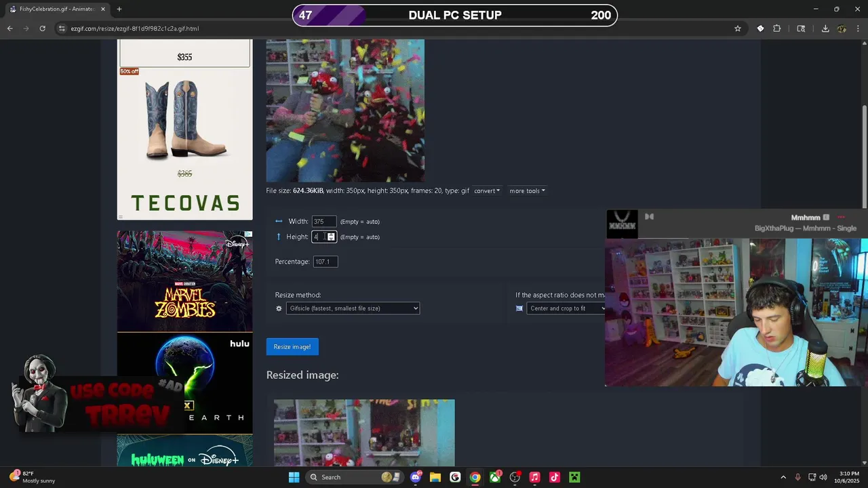The image size is (868, 488).
Task: Click the Resize image! button
Action: tap(292, 346)
